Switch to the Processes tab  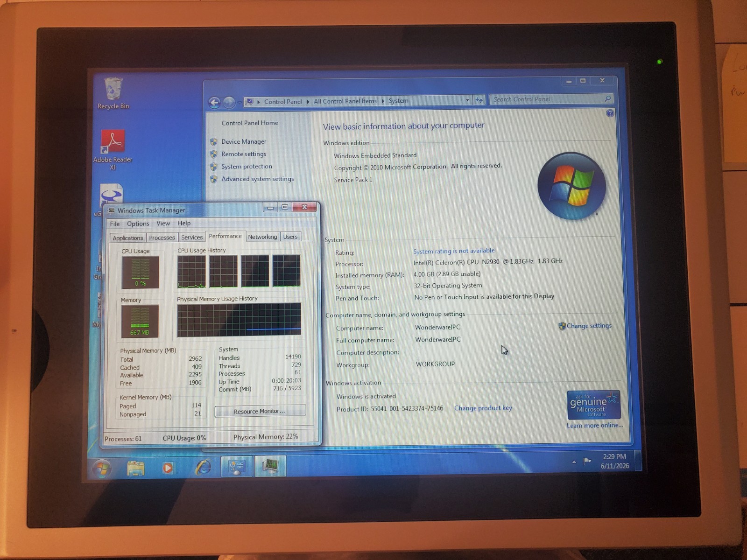coord(162,238)
